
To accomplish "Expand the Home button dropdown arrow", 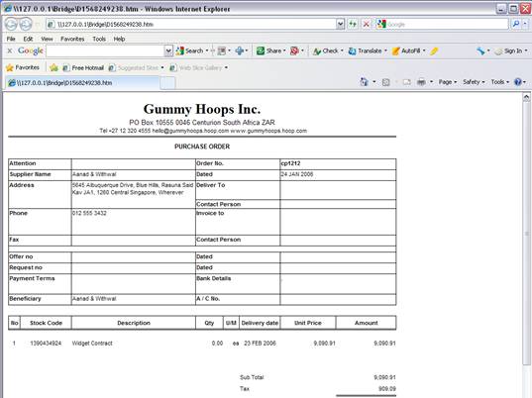I will 374,82.
